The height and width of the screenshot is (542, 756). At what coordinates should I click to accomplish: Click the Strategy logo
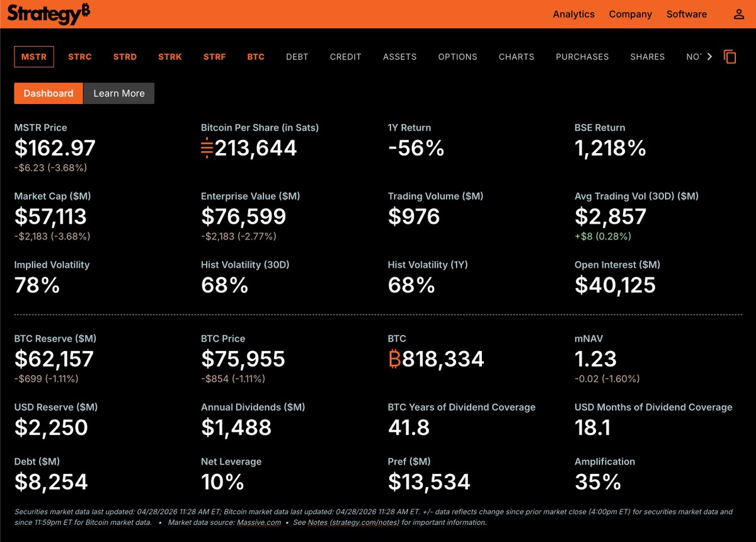[x=49, y=13]
